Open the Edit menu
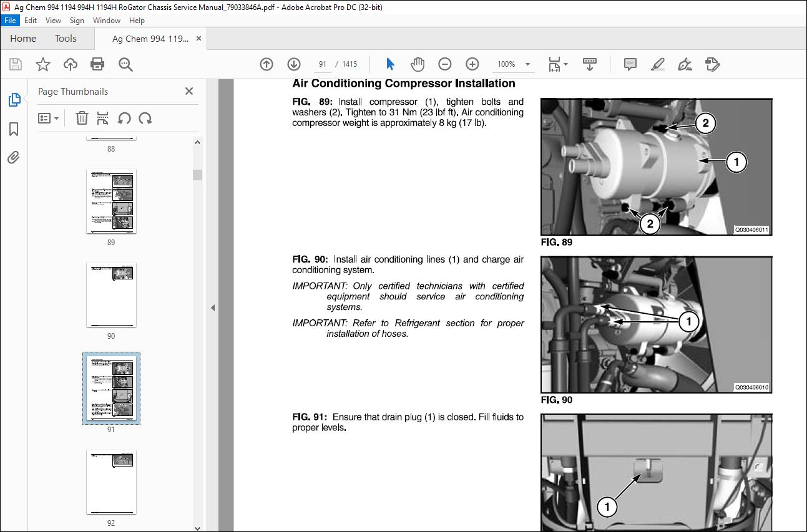Viewport: 807px width, 532px height. pyautogui.click(x=31, y=21)
